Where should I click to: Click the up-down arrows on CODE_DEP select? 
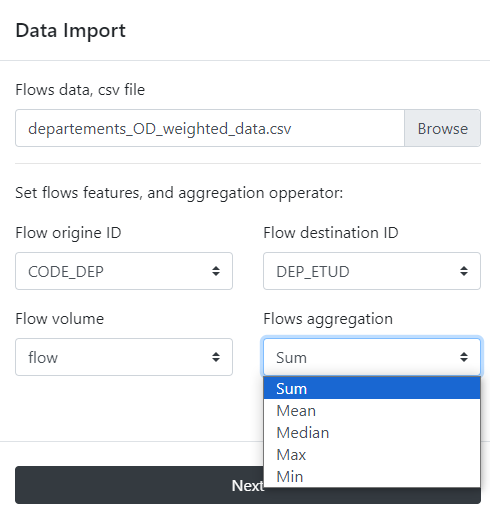coord(216,271)
